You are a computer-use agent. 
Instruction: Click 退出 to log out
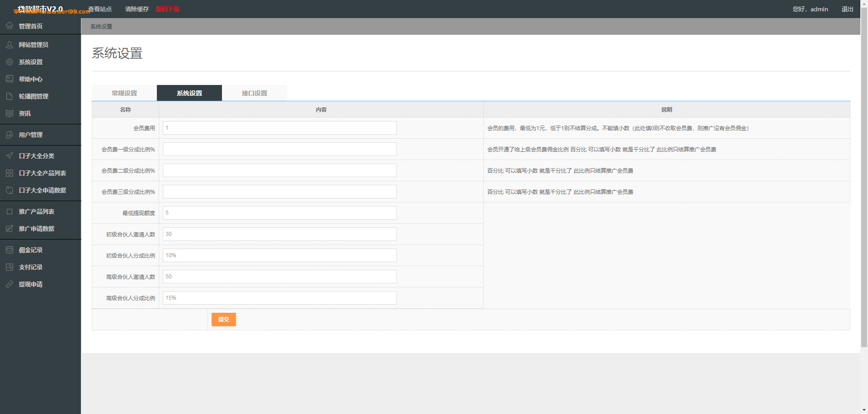pos(848,9)
